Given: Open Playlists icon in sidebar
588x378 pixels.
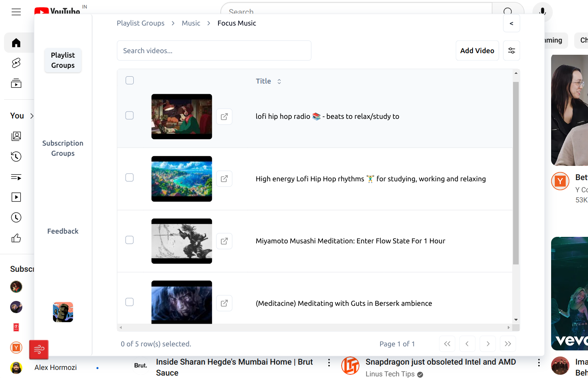Looking at the screenshot, I should tap(16, 177).
